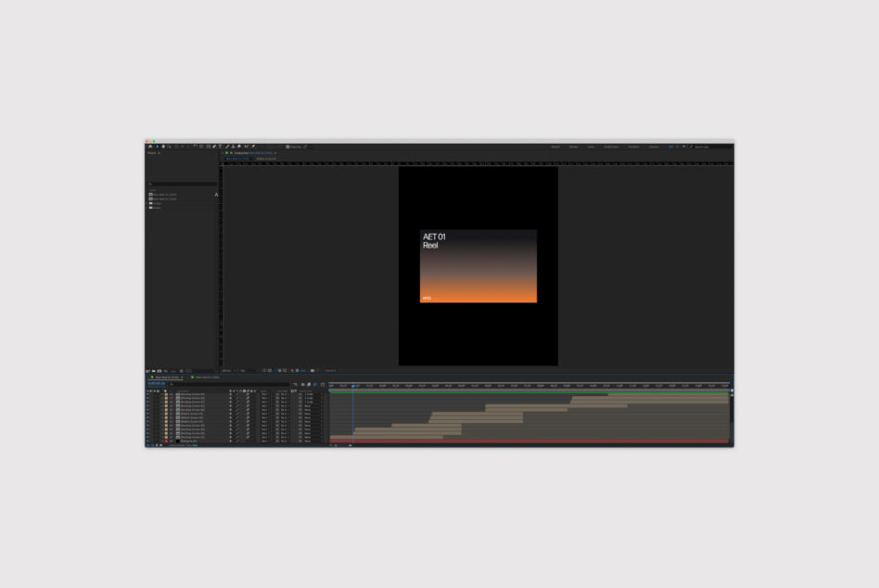
Task: Take a snapshot with the camera icon
Action: [x=312, y=370]
